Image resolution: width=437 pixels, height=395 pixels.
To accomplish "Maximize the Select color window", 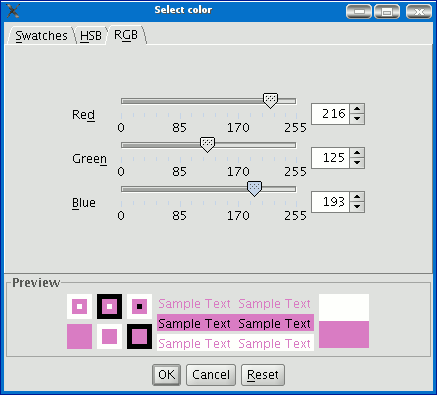I will [x=387, y=12].
